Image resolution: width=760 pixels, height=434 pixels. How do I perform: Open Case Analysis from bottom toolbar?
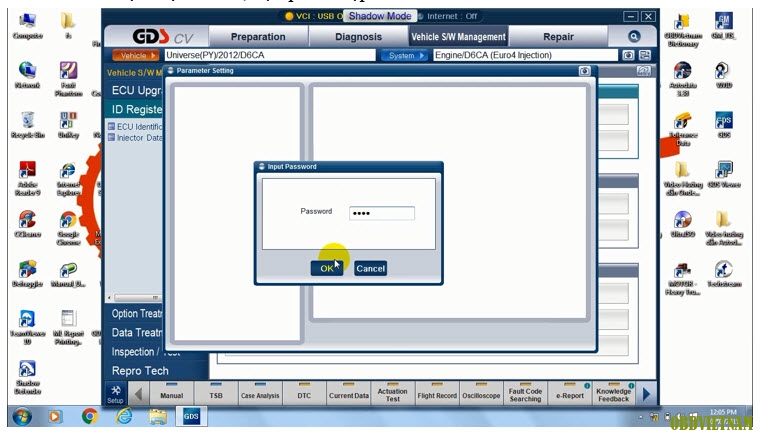tap(260, 394)
